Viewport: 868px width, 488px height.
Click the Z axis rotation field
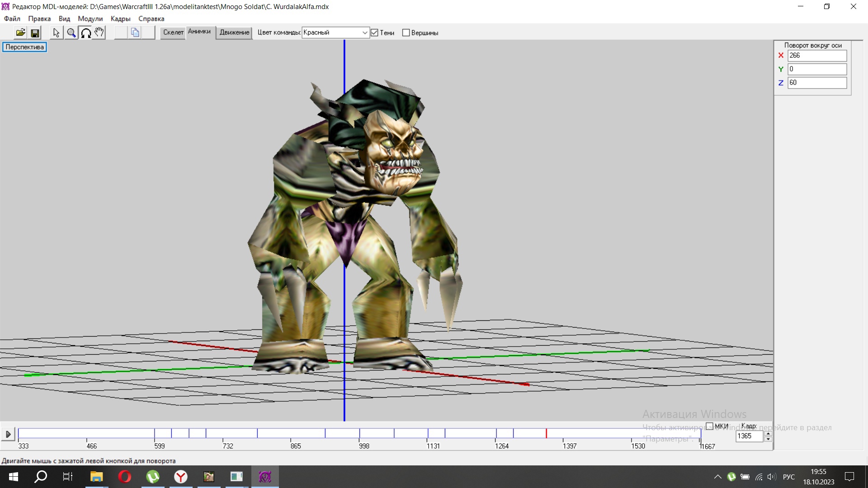(817, 83)
